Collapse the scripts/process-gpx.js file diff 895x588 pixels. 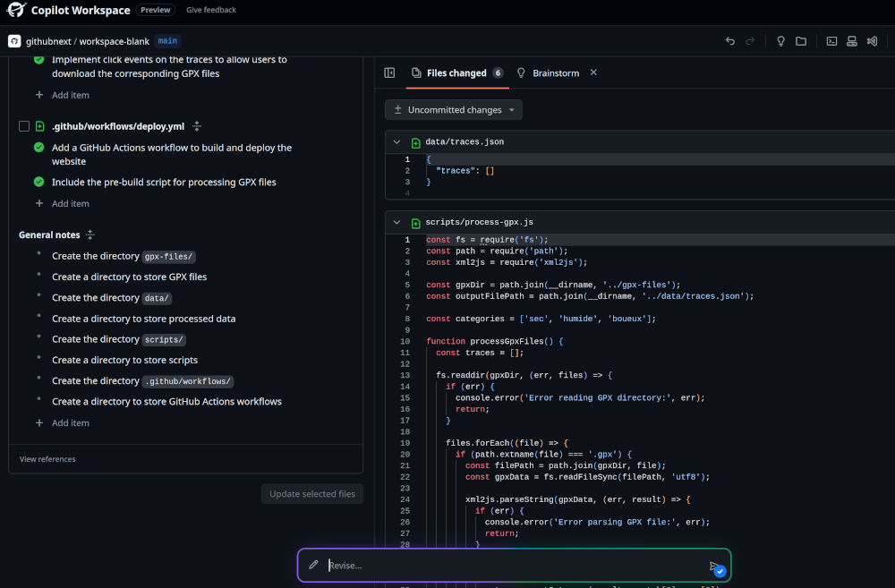coord(396,222)
